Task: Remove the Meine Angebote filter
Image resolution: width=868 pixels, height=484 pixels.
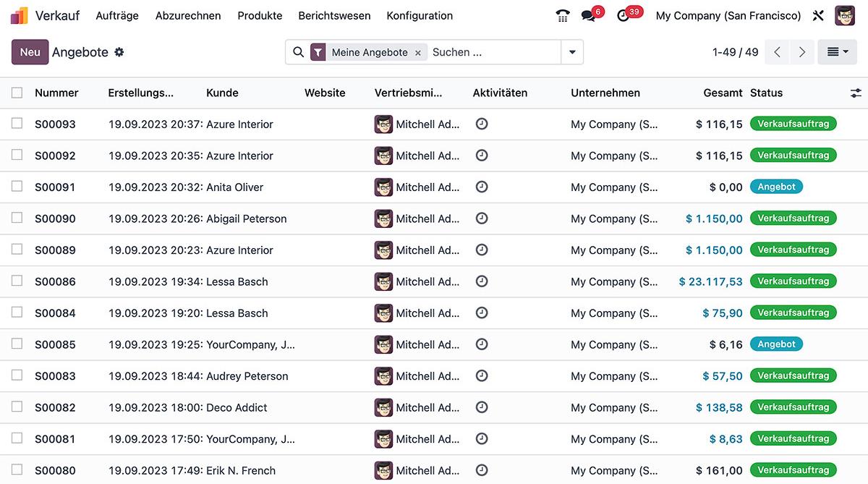Action: [x=418, y=53]
